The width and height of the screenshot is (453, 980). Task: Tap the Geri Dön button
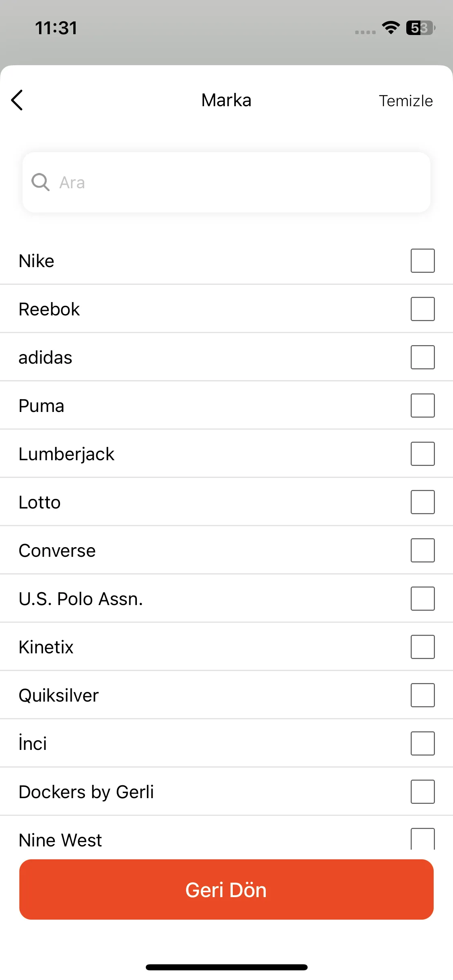[226, 889]
